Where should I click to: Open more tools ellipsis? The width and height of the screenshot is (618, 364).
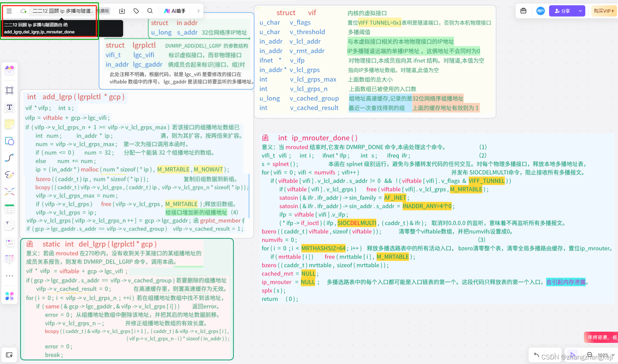click(9, 276)
